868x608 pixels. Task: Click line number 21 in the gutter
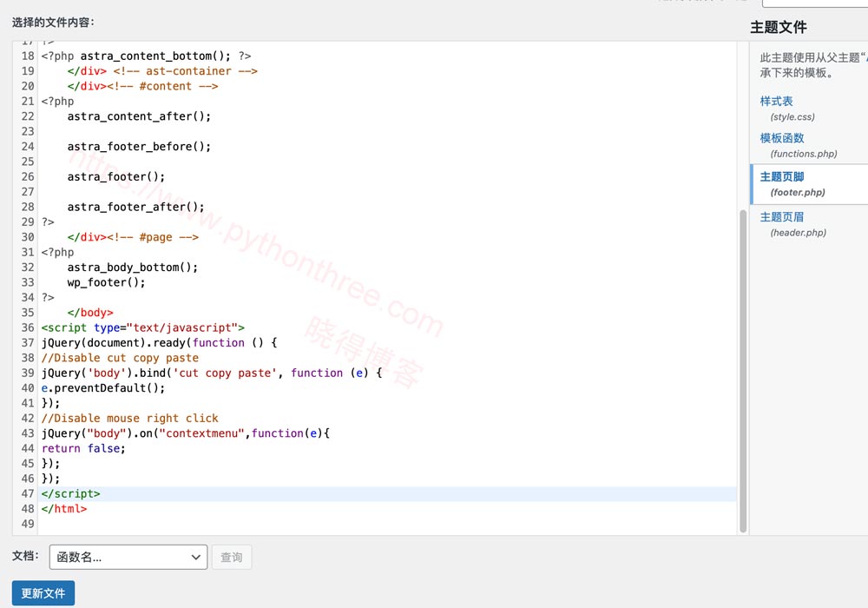[x=28, y=102]
